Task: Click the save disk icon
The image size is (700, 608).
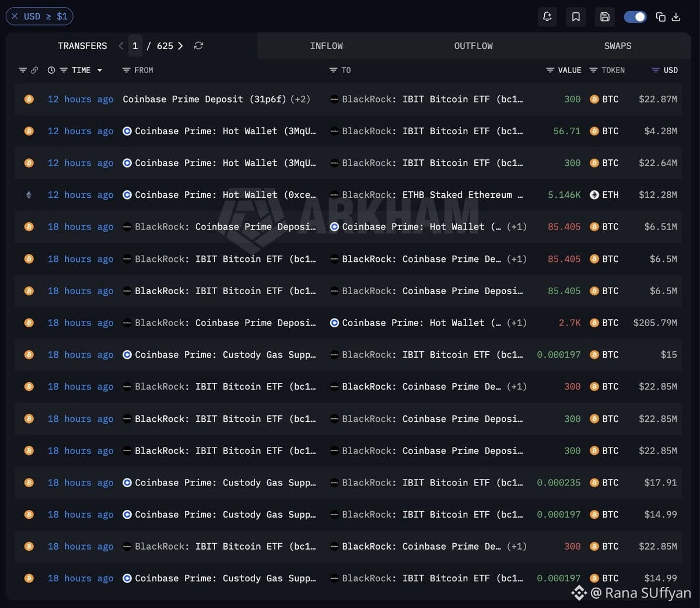Action: point(605,16)
